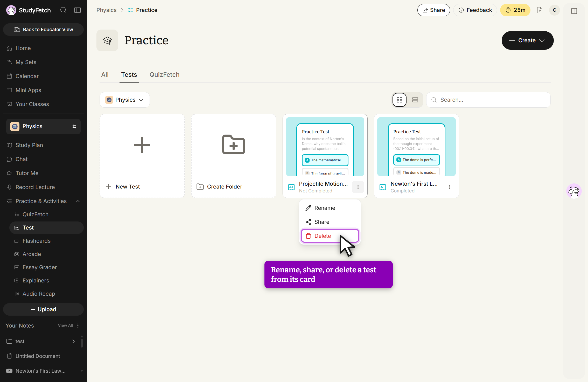Click the StudyFetch logo
This screenshot has width=588, height=382.
click(x=29, y=10)
